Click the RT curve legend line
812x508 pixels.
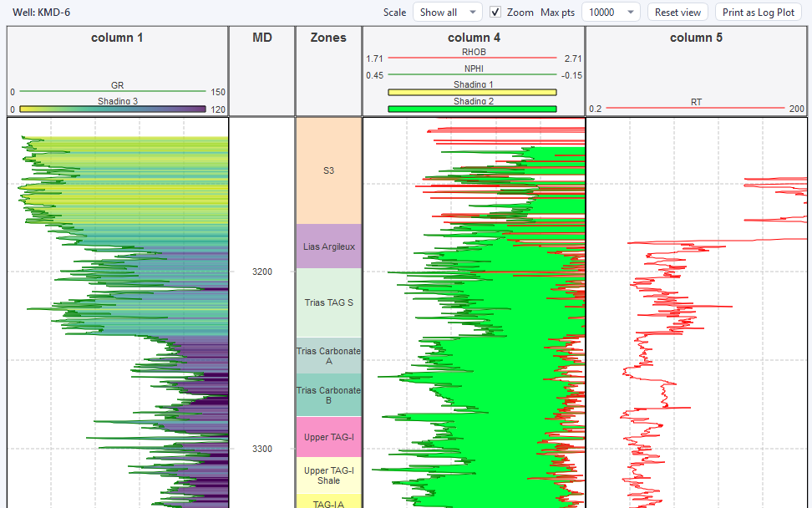(x=696, y=109)
